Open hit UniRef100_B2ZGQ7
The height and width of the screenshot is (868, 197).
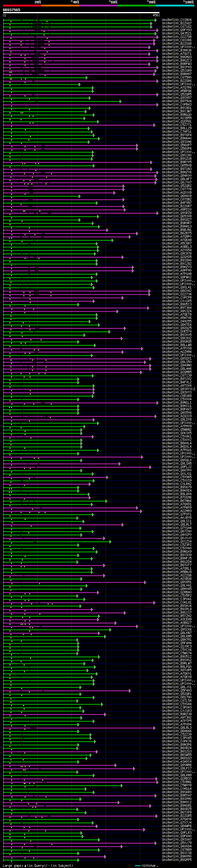(177, 23)
